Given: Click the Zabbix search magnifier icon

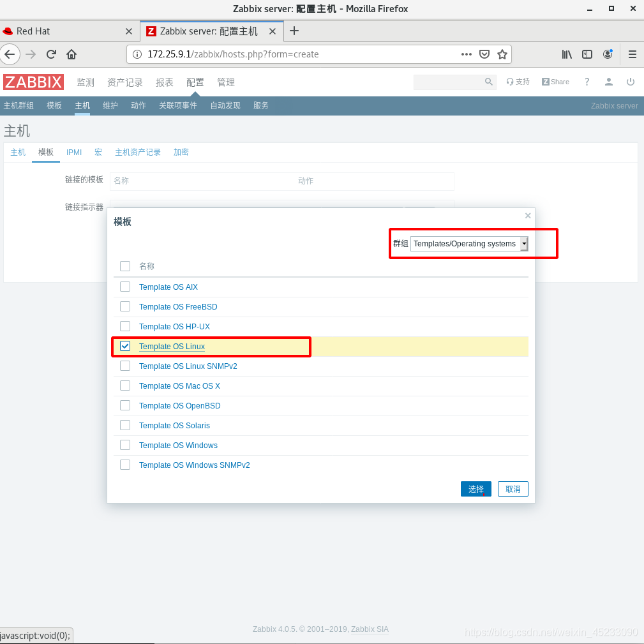Looking at the screenshot, I should 488,82.
